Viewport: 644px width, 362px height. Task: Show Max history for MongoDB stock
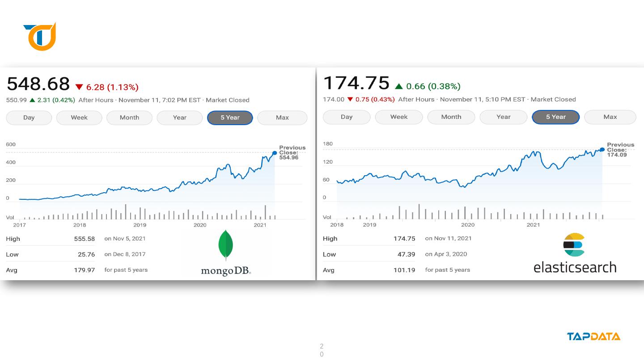coord(282,118)
